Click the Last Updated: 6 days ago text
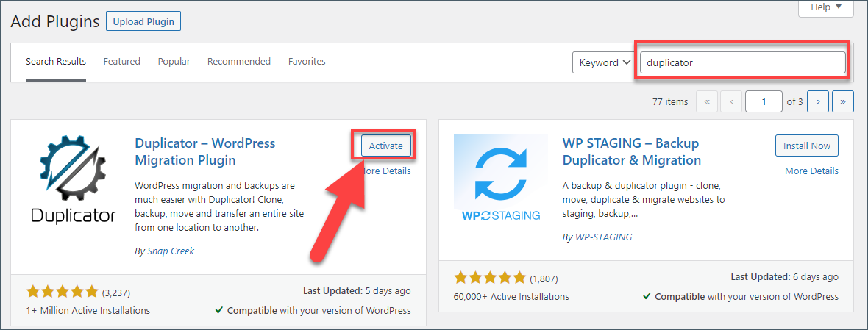Image resolution: width=868 pixels, height=330 pixels. click(x=784, y=276)
